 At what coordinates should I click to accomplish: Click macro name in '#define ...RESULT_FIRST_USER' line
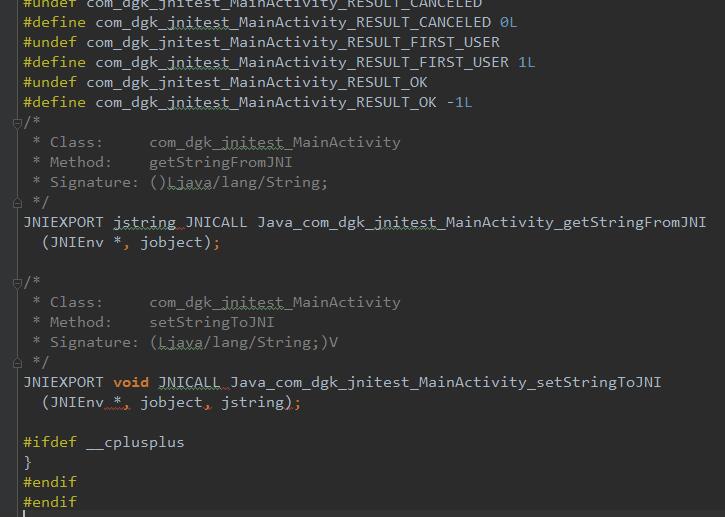[x=302, y=62]
